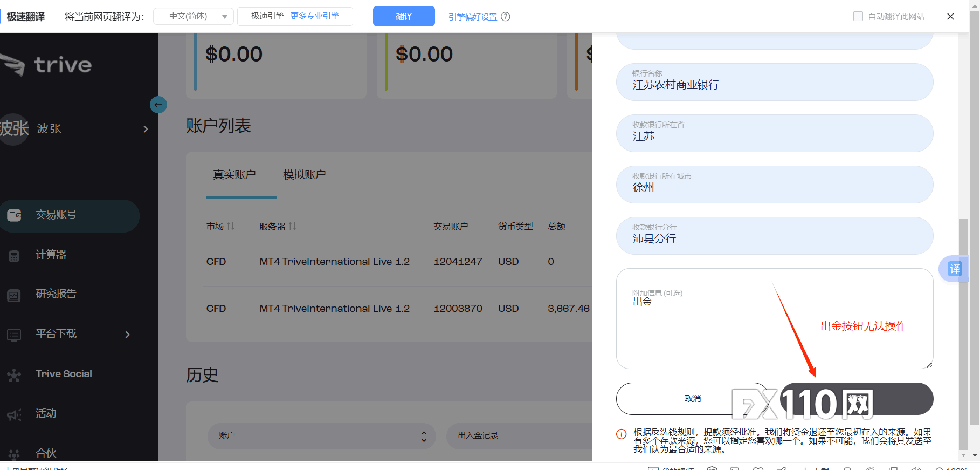Image resolution: width=980 pixels, height=470 pixels.
Task: Expand the 波张 user profile chevron
Action: pyautogui.click(x=146, y=129)
